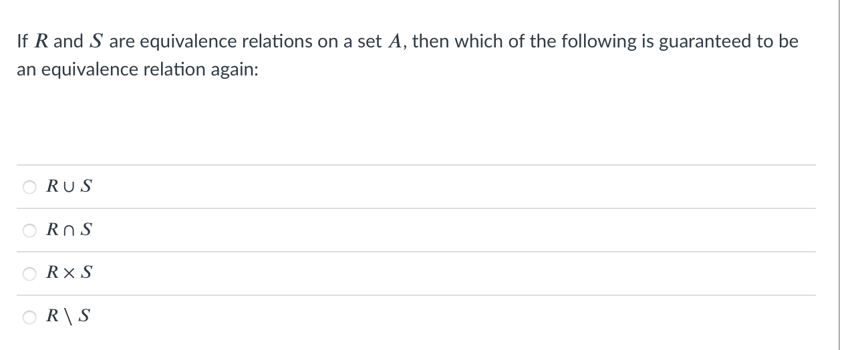The width and height of the screenshot is (868, 350).
Task: Click the intersection symbol in second option
Action: pos(68,230)
